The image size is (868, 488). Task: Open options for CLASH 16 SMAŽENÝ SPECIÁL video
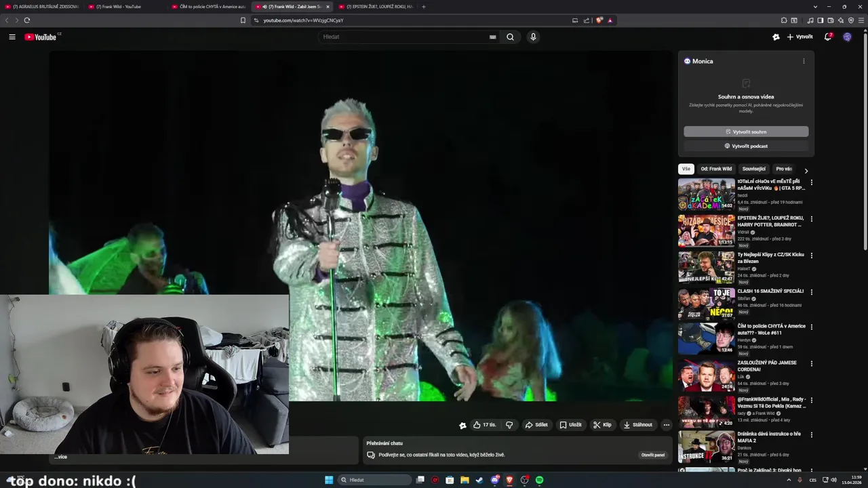(x=811, y=292)
